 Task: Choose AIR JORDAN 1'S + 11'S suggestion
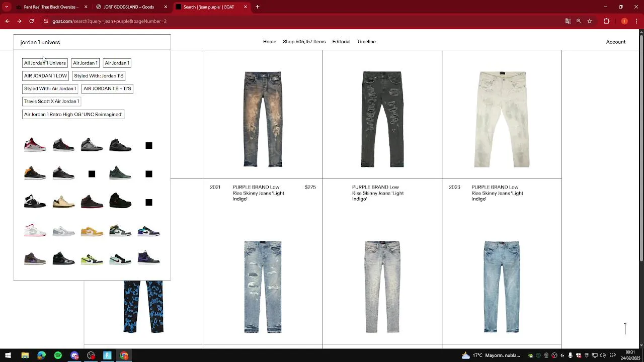(107, 88)
